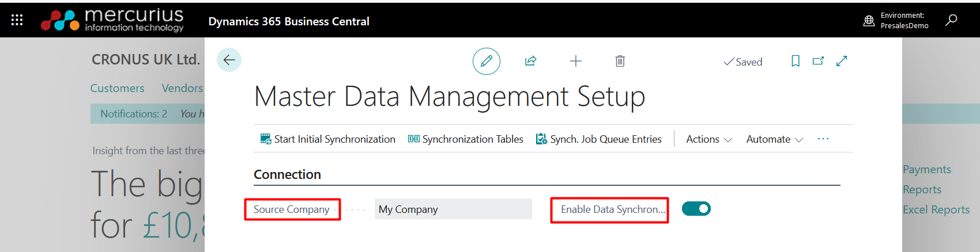This screenshot has width=980, height=252.
Task: Click the Source Company field value
Action: point(453,209)
